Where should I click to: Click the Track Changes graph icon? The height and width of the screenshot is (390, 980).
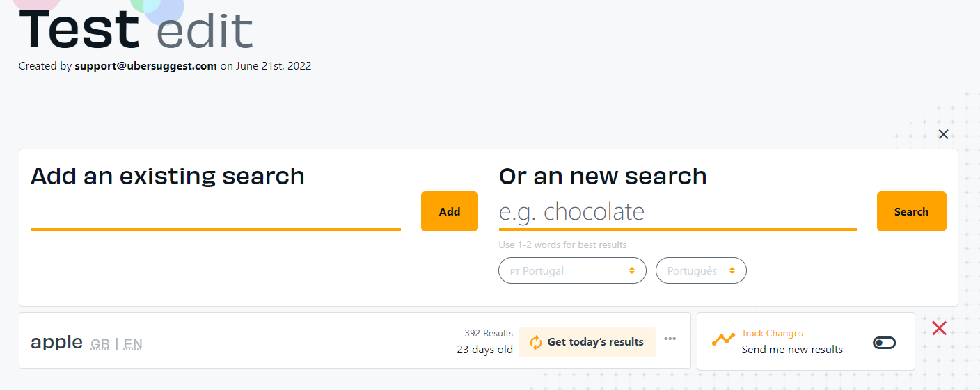pyautogui.click(x=723, y=340)
